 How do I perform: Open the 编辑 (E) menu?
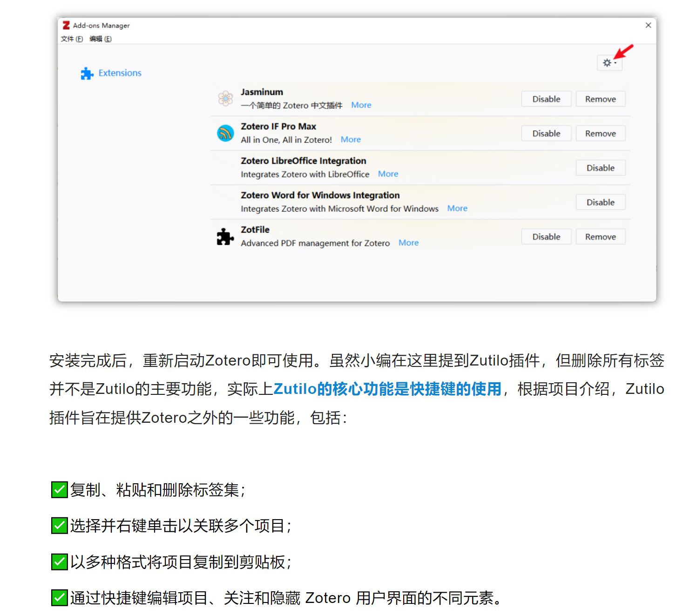pos(101,39)
